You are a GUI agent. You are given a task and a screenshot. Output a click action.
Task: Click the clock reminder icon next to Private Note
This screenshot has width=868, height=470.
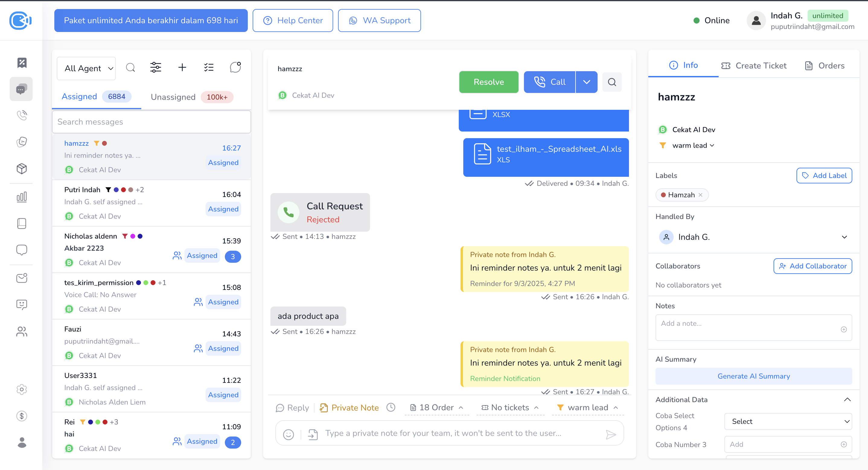[x=391, y=407]
